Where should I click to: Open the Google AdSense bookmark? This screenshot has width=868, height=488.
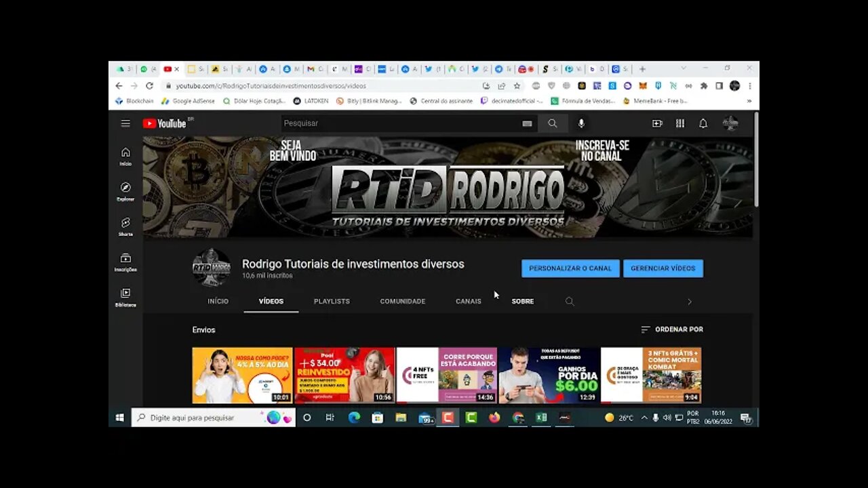[188, 101]
